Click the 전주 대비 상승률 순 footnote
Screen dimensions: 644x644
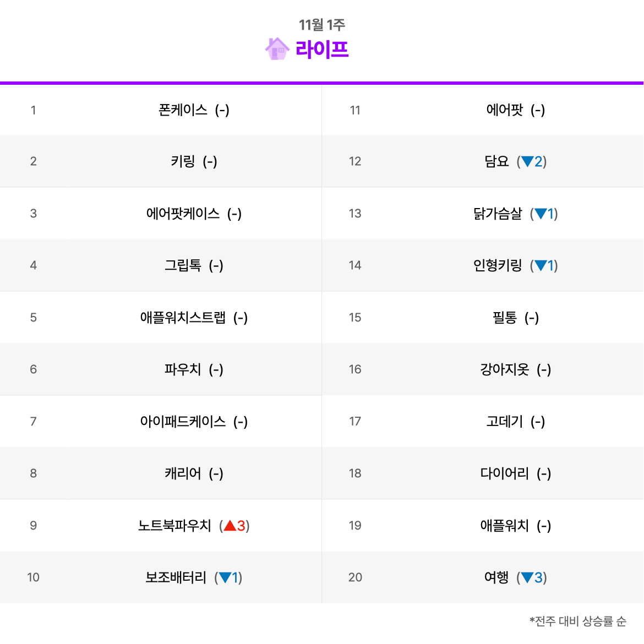[x=578, y=621]
